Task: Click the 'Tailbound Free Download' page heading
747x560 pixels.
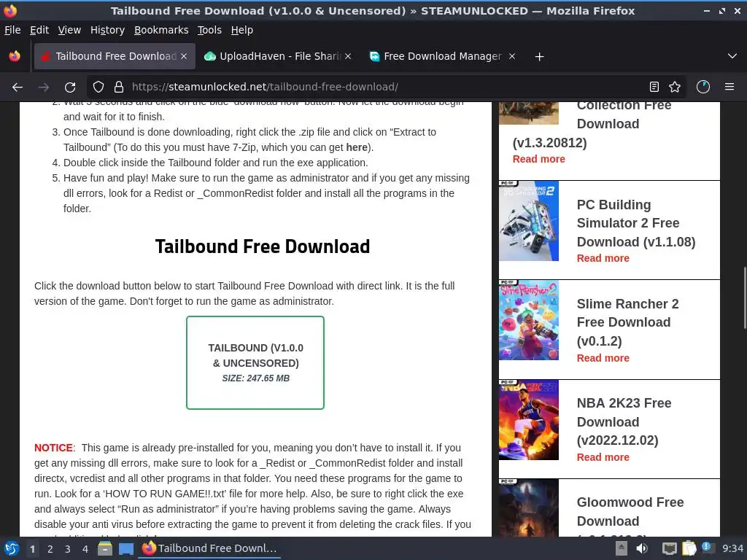Action: coord(263,246)
